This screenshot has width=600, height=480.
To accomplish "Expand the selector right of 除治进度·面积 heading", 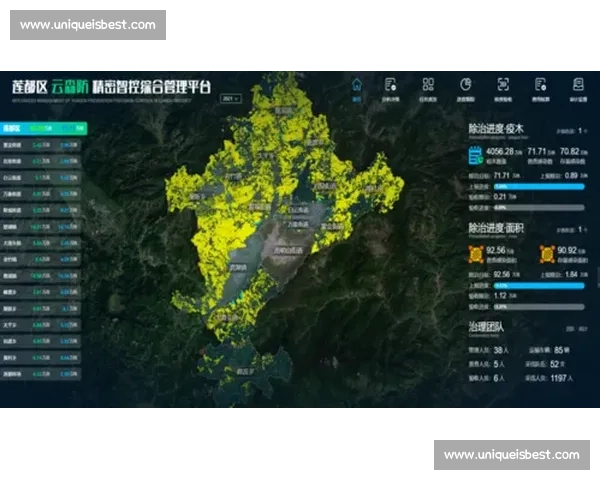I will tap(581, 229).
